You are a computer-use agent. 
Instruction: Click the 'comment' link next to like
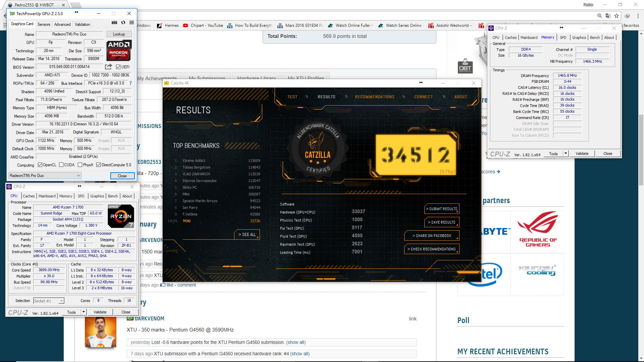click(x=187, y=285)
